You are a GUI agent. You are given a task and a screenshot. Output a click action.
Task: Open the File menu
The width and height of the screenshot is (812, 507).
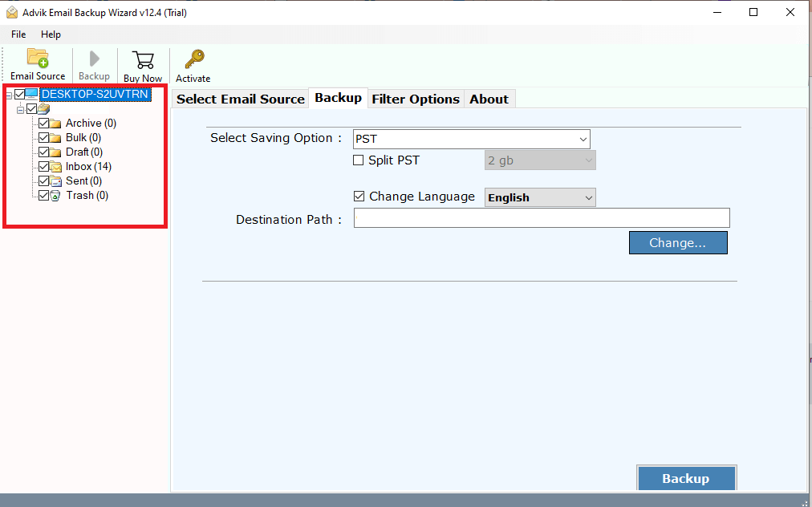18,34
